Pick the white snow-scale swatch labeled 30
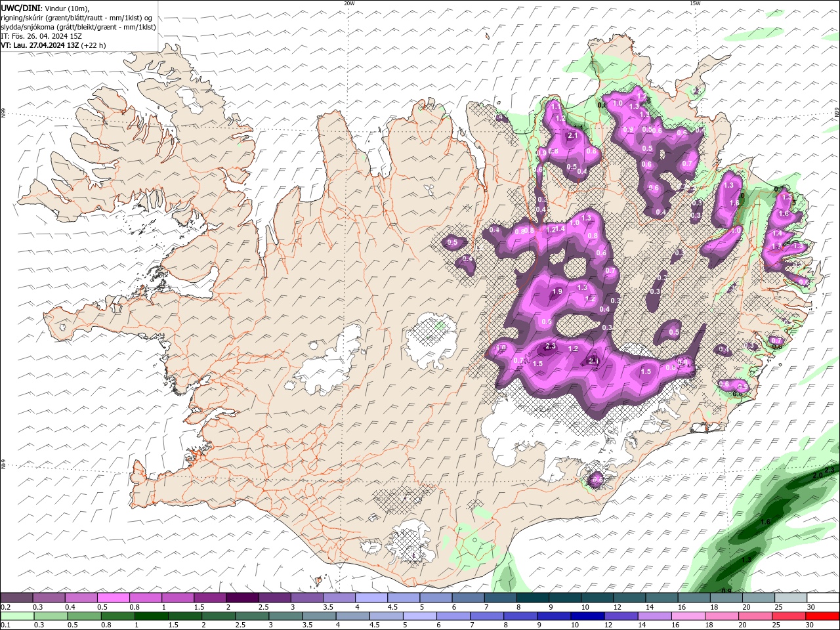 click(x=822, y=598)
